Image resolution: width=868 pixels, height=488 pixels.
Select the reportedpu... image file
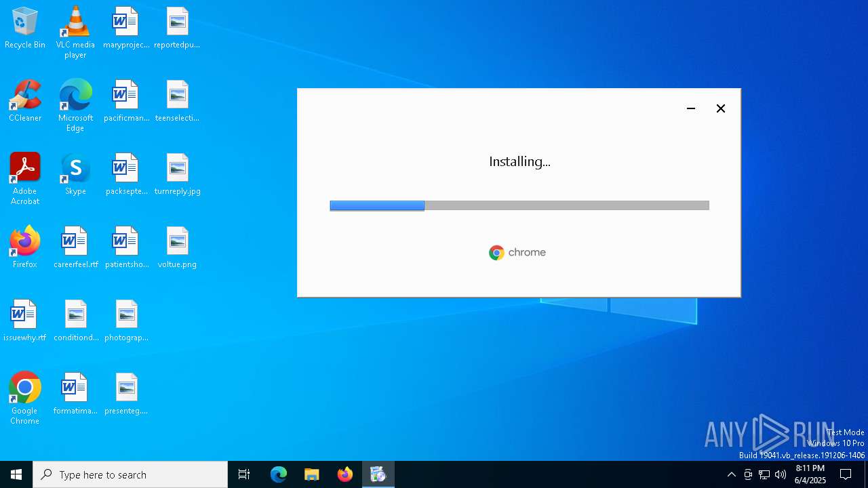pos(177,28)
